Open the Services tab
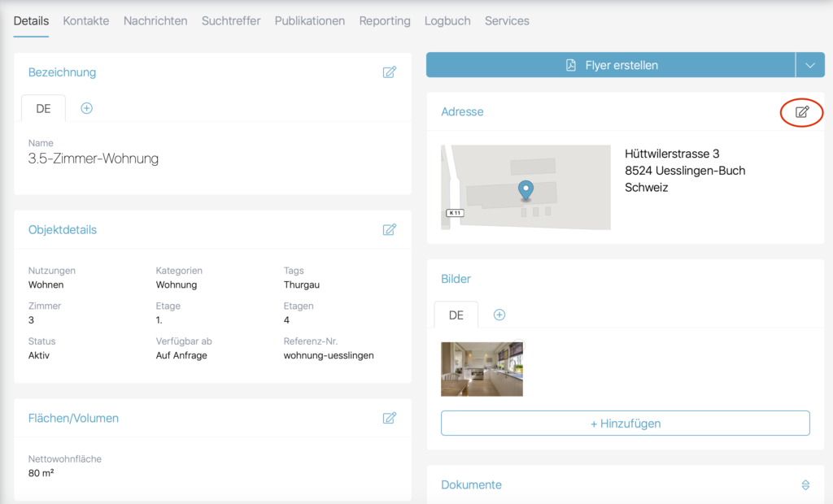The image size is (833, 504). pos(507,21)
